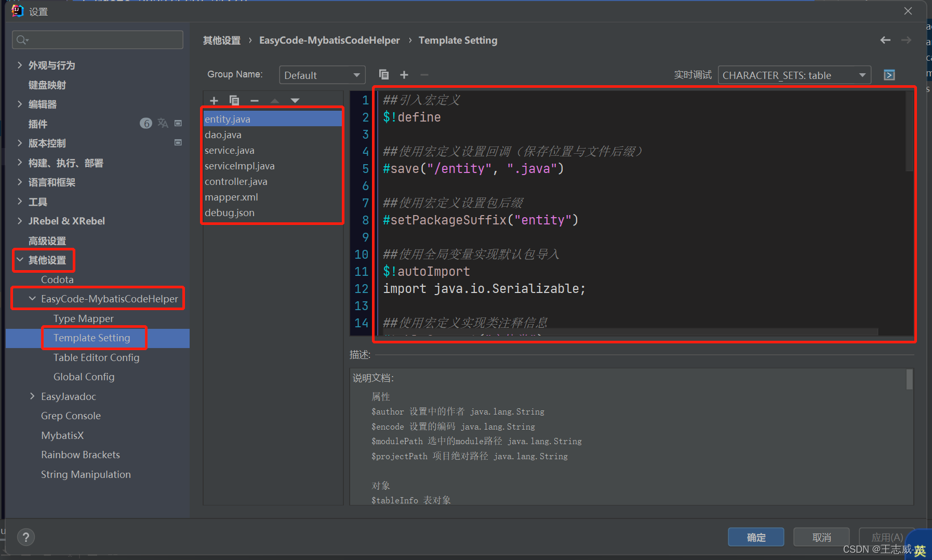
Task: Remove selected template file with minus icon
Action: click(255, 100)
